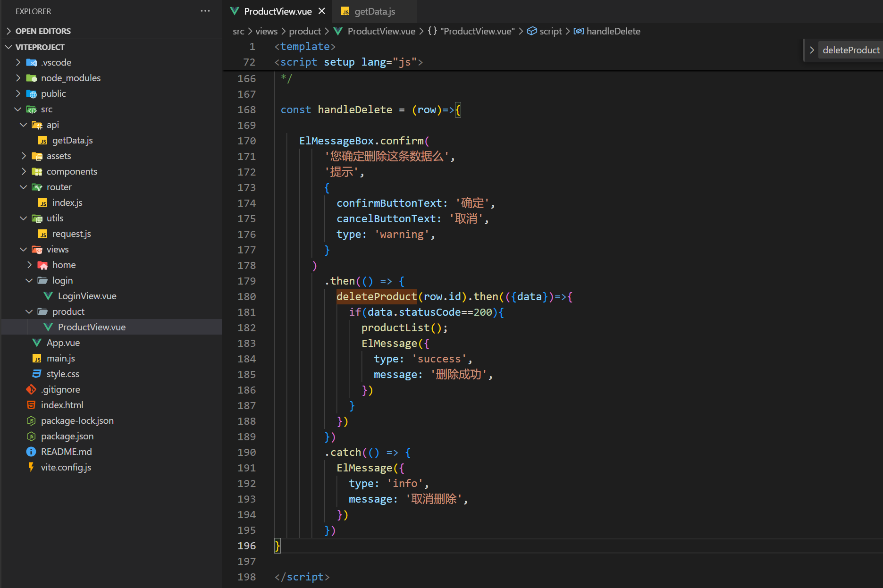Click the sticky template line 1
The image size is (883, 588).
[x=305, y=46]
